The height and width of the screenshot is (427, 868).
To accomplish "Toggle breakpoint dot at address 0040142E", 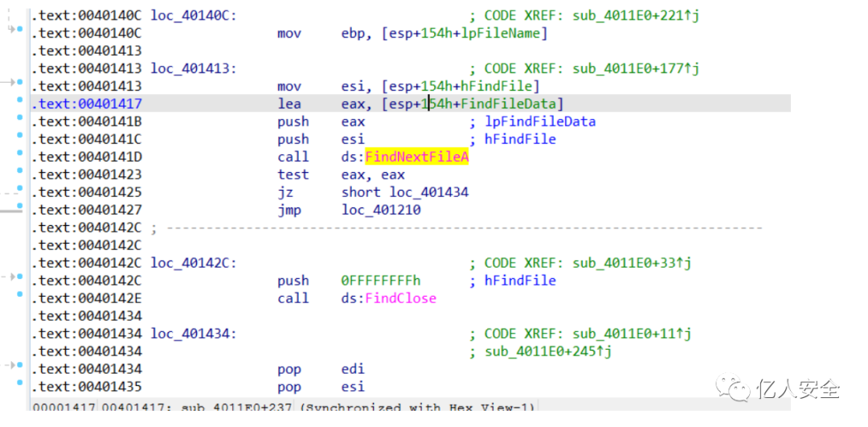I will click(x=20, y=294).
